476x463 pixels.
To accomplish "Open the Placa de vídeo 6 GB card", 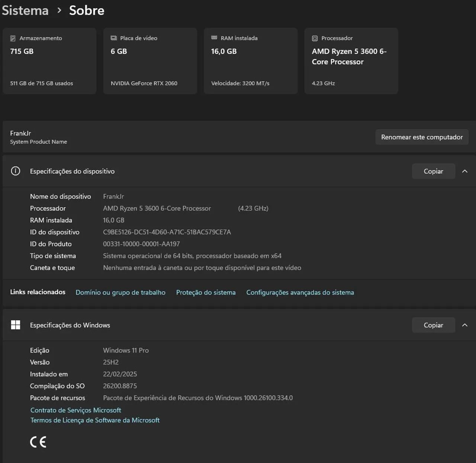I will 150,61.
